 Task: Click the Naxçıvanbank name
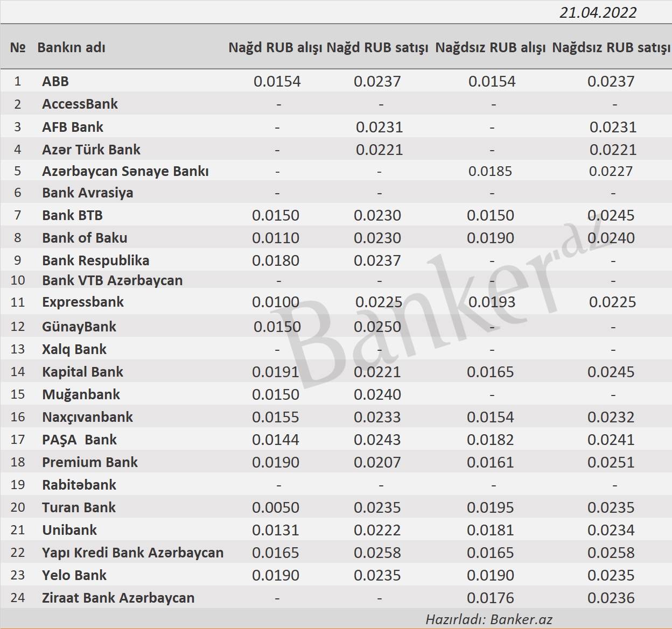pos(87,417)
